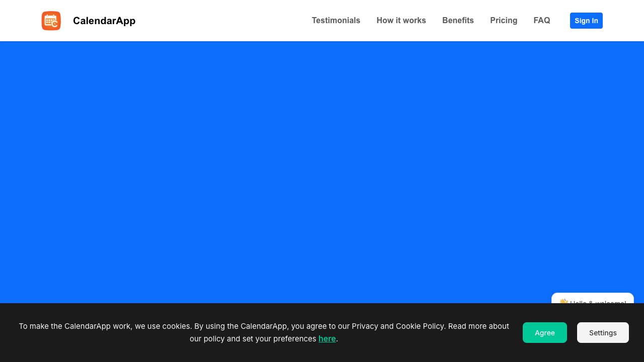Open the Testimonials nav item
644x362 pixels.
tap(336, 21)
